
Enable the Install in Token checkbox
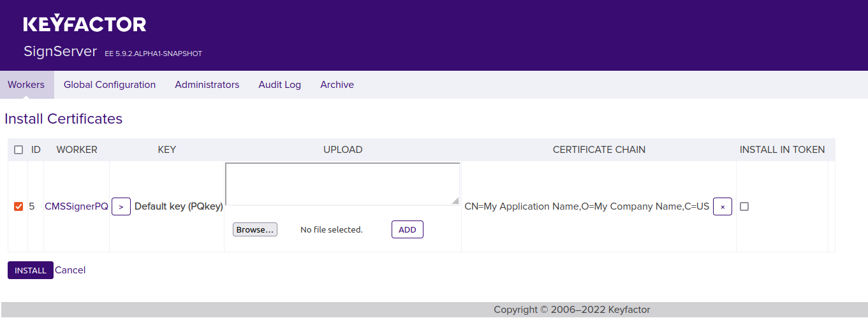tap(744, 206)
